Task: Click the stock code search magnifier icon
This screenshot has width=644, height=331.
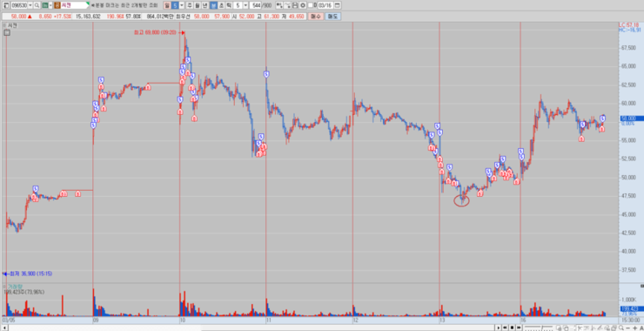Action: point(37,5)
